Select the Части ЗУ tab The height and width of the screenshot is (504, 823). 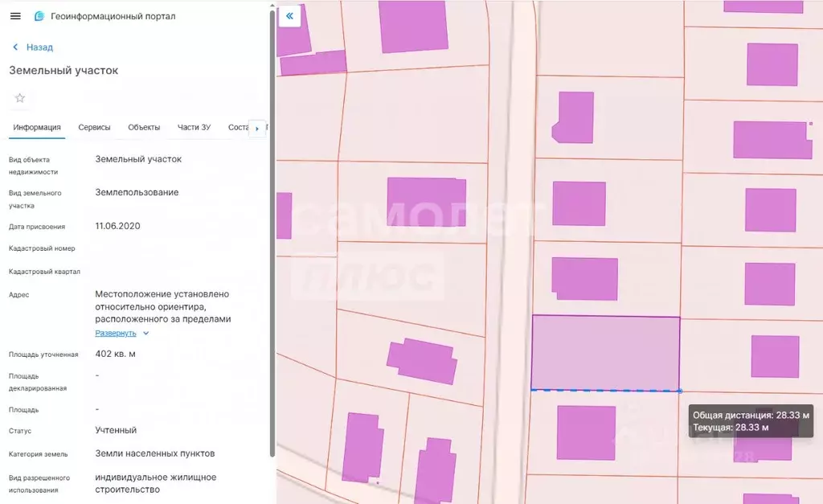(x=194, y=128)
